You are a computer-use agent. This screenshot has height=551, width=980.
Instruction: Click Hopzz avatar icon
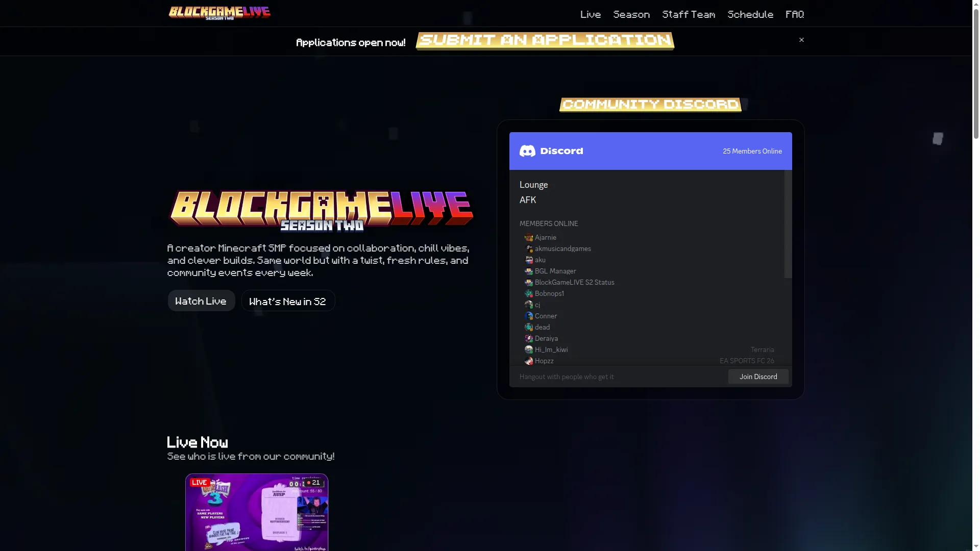tap(529, 361)
